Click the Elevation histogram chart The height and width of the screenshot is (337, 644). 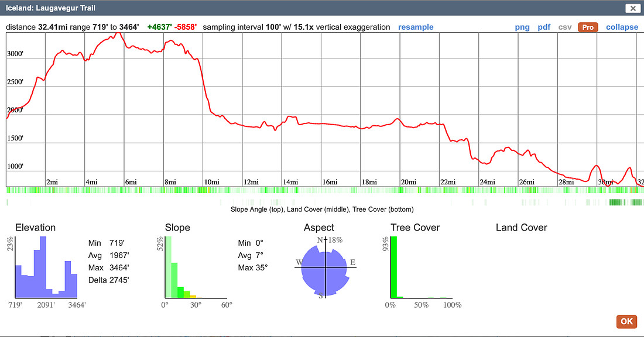point(46,267)
